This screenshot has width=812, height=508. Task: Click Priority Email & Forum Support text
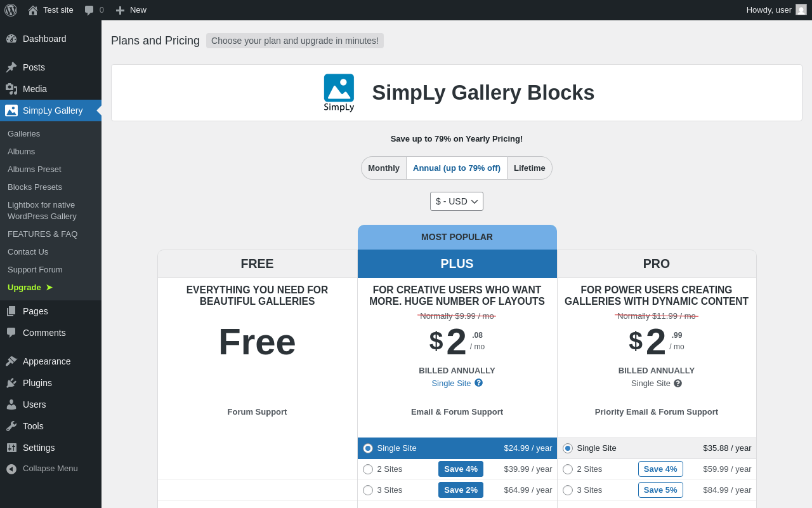(657, 412)
